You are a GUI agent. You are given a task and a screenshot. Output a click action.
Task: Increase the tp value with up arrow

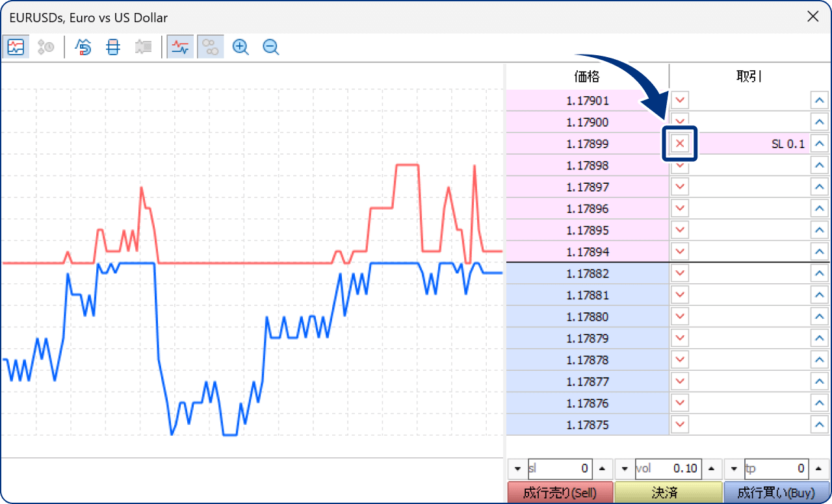(819, 468)
